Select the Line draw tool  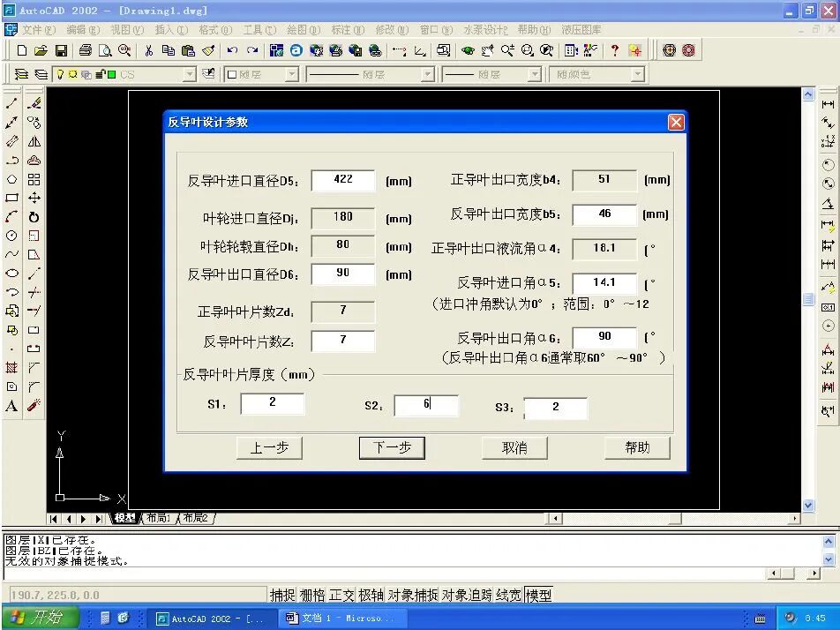tap(11, 103)
